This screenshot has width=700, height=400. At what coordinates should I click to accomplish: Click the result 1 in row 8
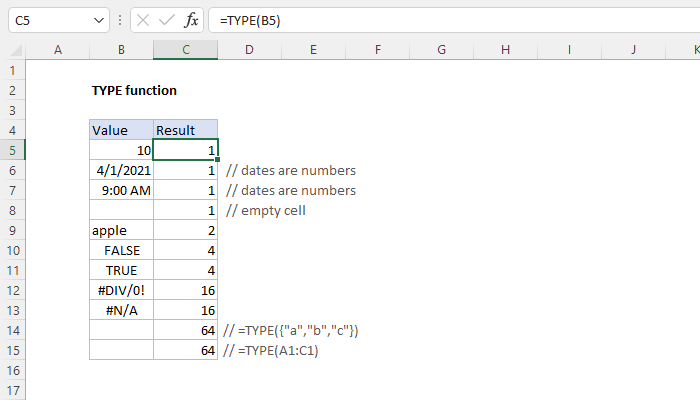(x=186, y=210)
